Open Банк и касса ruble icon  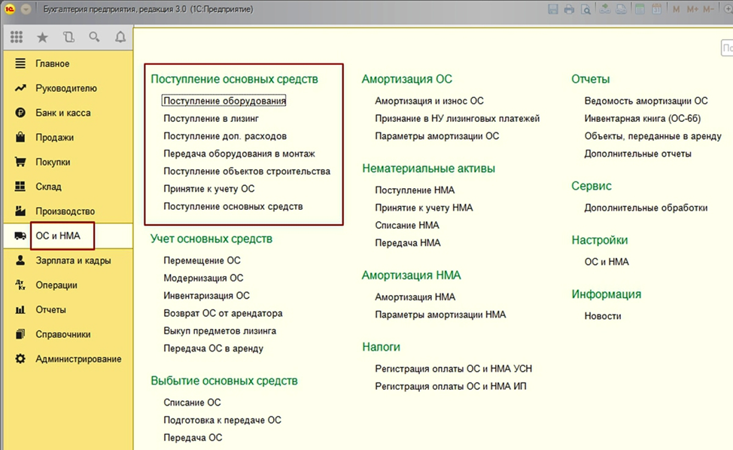tap(20, 113)
